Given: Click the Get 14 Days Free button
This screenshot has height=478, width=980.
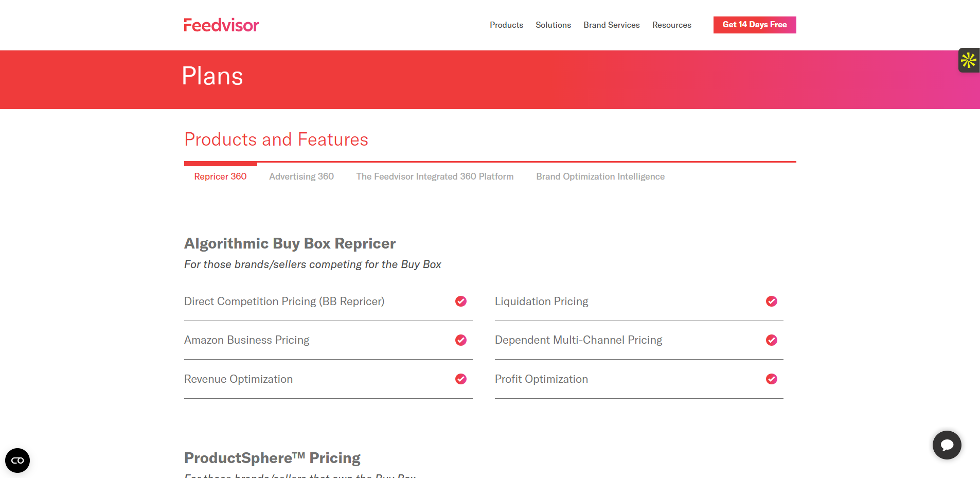Looking at the screenshot, I should pyautogui.click(x=755, y=25).
